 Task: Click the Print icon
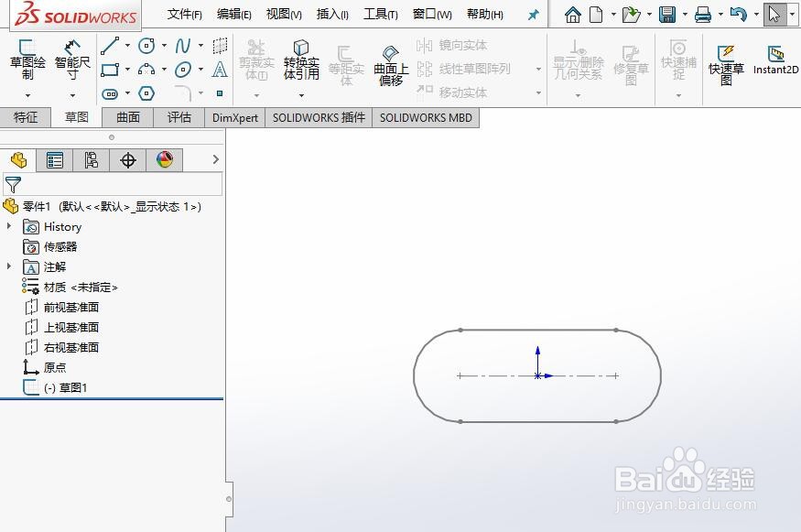tap(703, 15)
